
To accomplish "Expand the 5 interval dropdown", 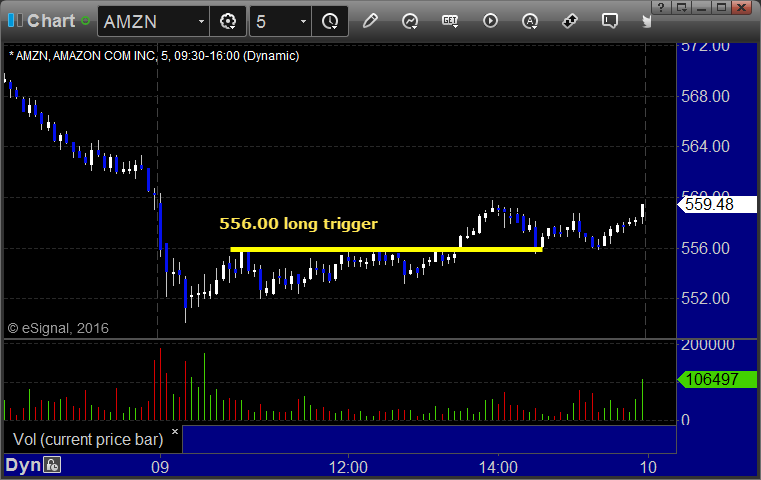I will [303, 21].
